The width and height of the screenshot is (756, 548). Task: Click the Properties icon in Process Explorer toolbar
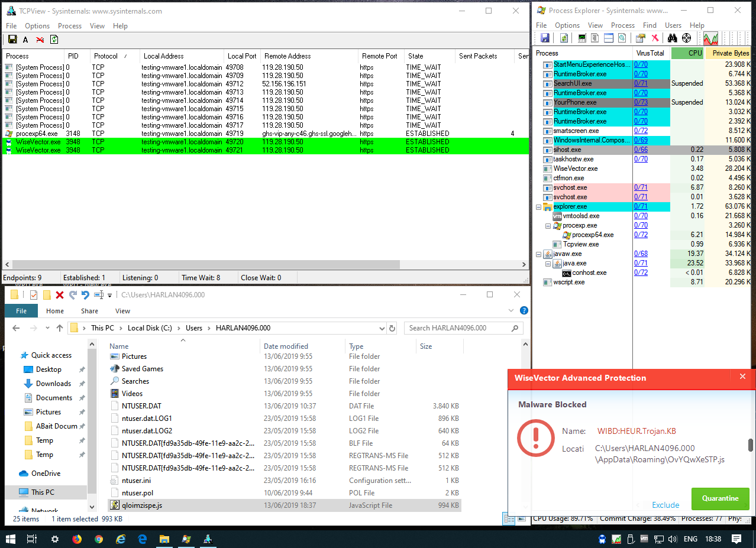pos(639,38)
